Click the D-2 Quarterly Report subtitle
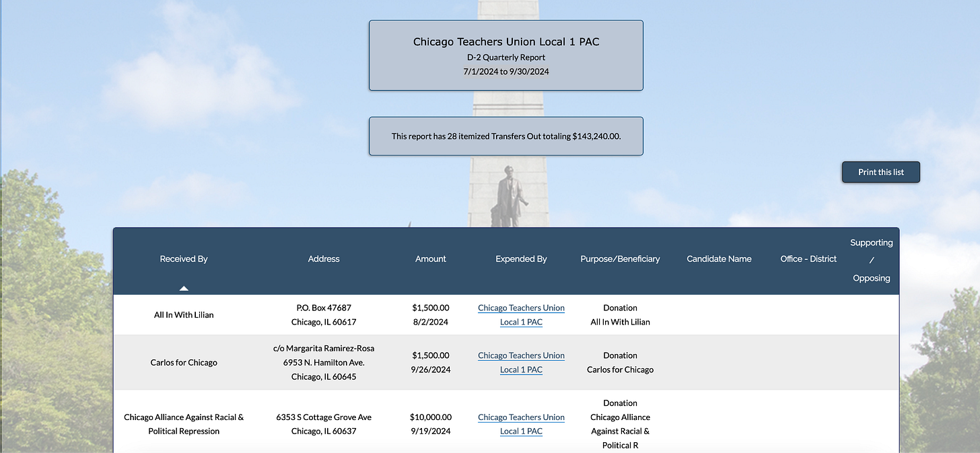The image size is (980, 453). 506,57
